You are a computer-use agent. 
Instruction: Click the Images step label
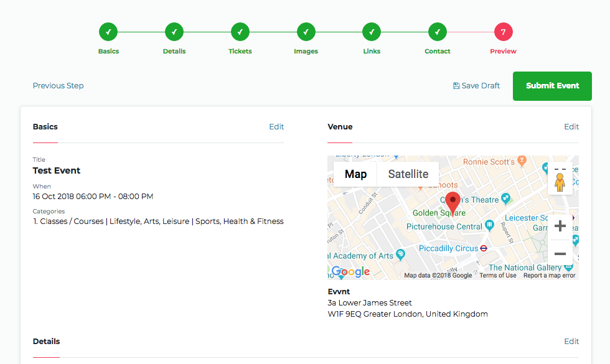pyautogui.click(x=306, y=51)
